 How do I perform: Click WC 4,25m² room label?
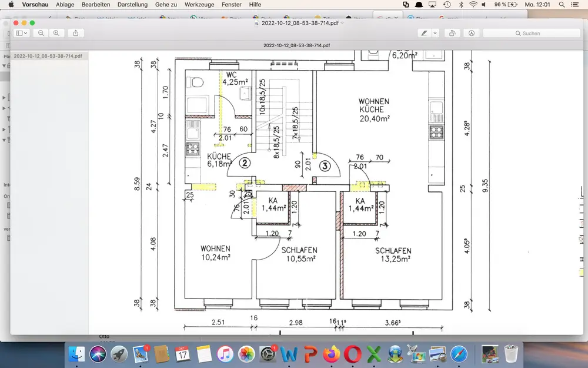coord(235,78)
